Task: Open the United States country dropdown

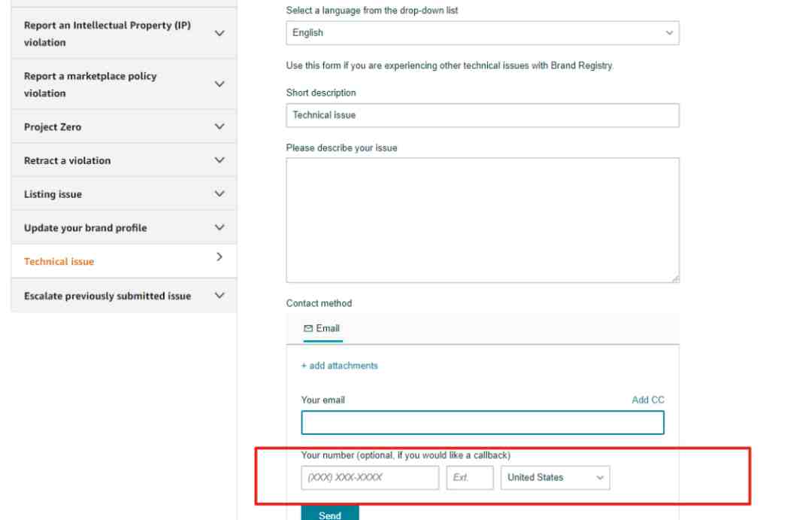Action: (555, 478)
